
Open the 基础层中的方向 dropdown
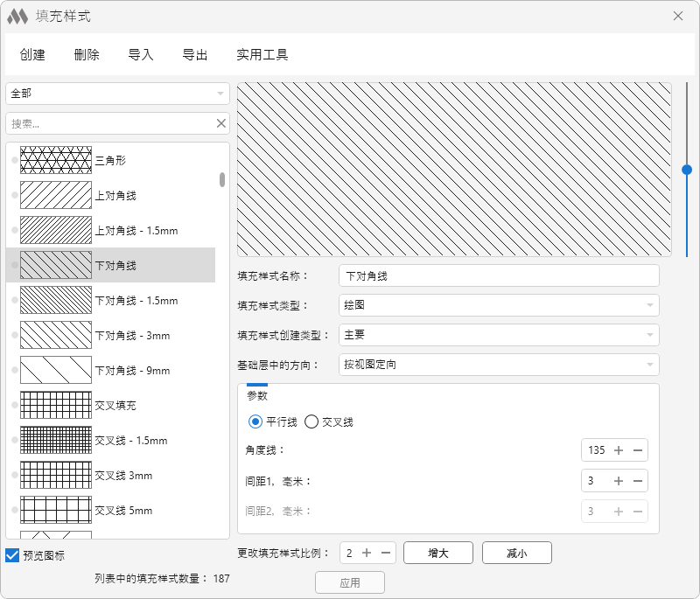tap(499, 365)
